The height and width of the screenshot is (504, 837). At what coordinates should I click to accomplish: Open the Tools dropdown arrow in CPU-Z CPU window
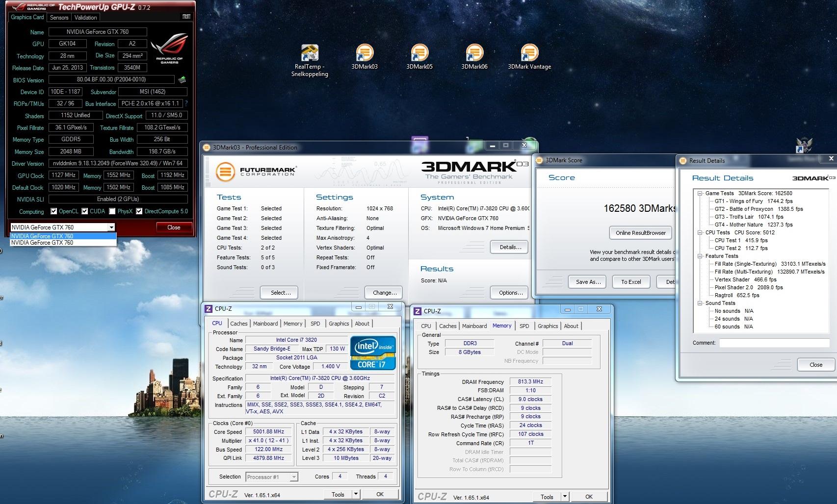[x=356, y=494]
